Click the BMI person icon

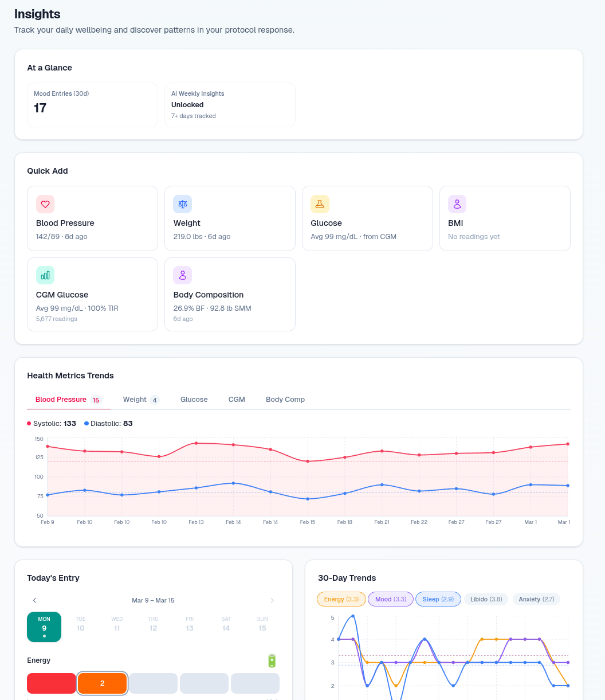coord(457,204)
